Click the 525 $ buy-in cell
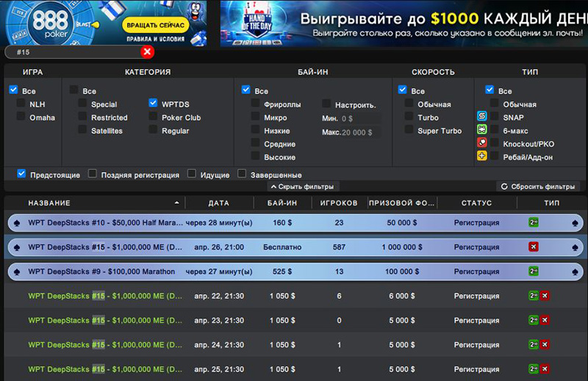 [x=282, y=271]
